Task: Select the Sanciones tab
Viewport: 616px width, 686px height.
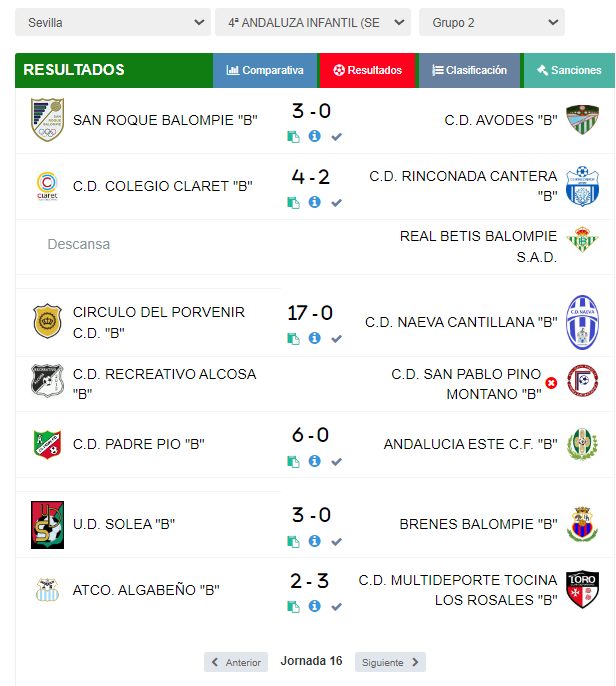Action: point(569,70)
